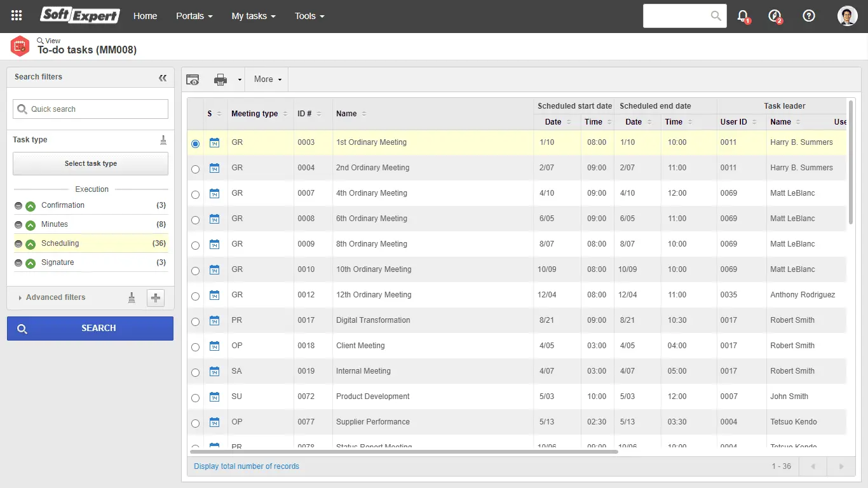The height and width of the screenshot is (488, 868).
Task: Open the Portals menu
Action: (194, 16)
